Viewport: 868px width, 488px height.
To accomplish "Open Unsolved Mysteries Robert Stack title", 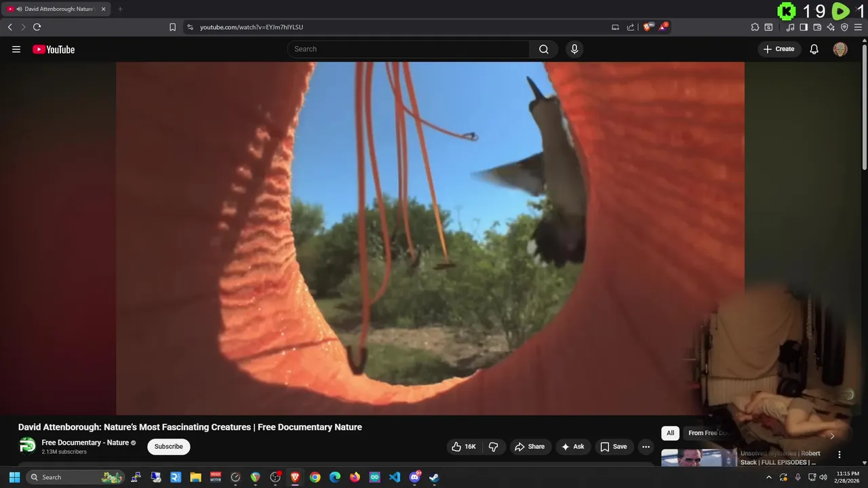I will 780,457.
